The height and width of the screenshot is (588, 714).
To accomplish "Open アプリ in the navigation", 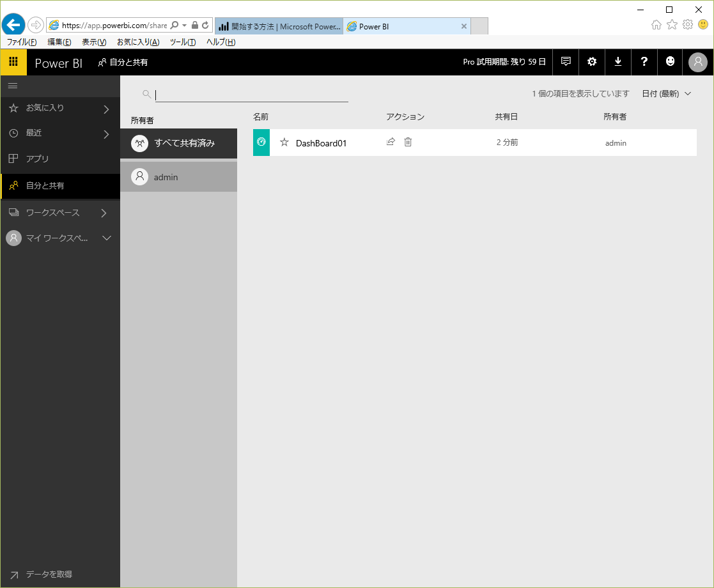I will click(x=60, y=159).
